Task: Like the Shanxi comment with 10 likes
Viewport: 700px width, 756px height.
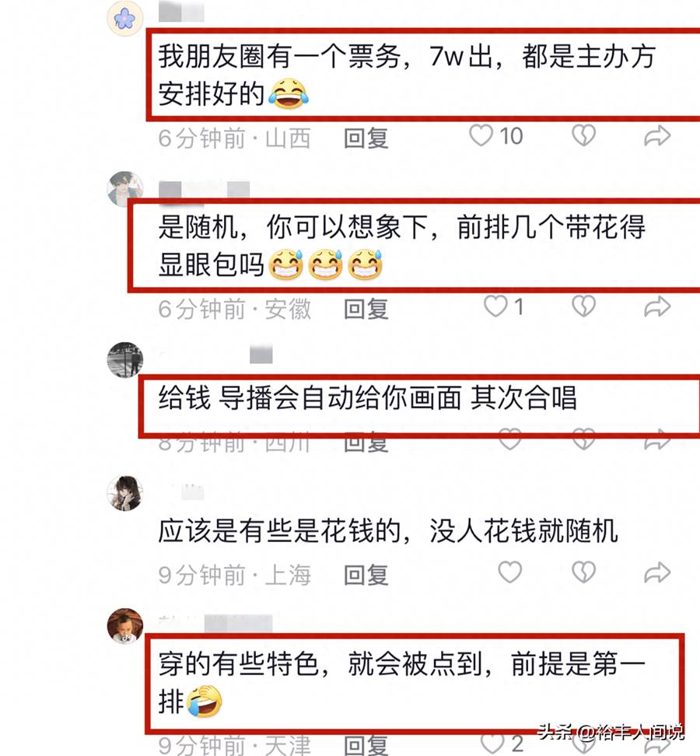Action: [x=481, y=135]
